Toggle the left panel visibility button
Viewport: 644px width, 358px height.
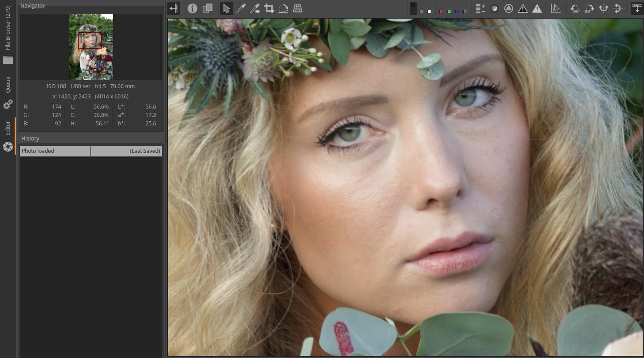(x=173, y=8)
